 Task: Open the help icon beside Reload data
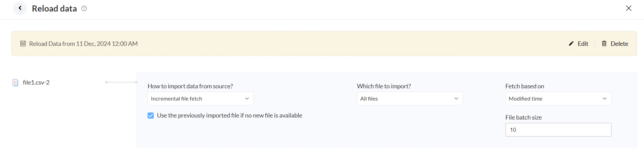(x=84, y=8)
